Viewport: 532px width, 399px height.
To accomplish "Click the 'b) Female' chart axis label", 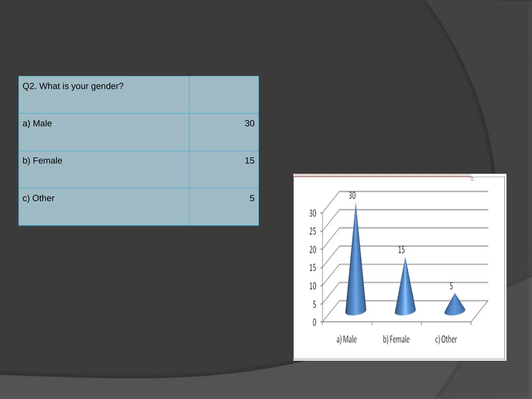I will [396, 339].
